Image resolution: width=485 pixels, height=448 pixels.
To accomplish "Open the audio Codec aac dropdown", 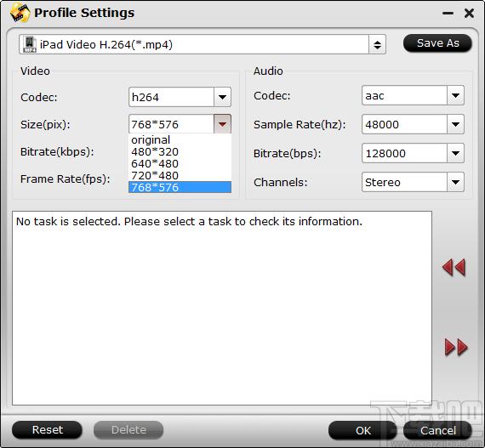I will (x=455, y=95).
